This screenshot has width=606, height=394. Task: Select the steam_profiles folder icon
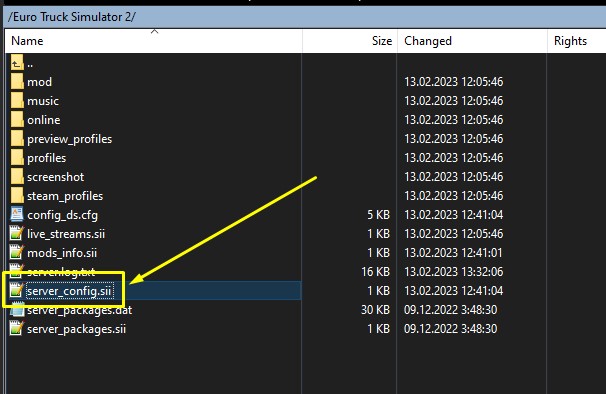pyautogui.click(x=17, y=195)
